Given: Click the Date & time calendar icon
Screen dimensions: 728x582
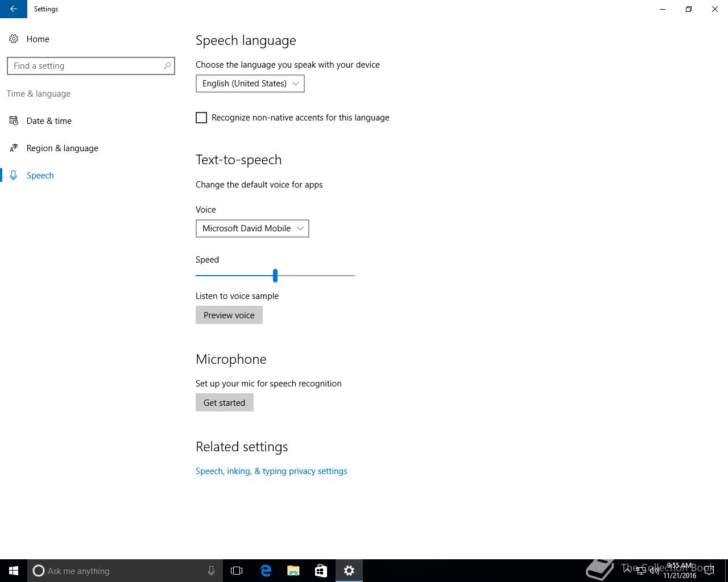Looking at the screenshot, I should pos(14,120).
